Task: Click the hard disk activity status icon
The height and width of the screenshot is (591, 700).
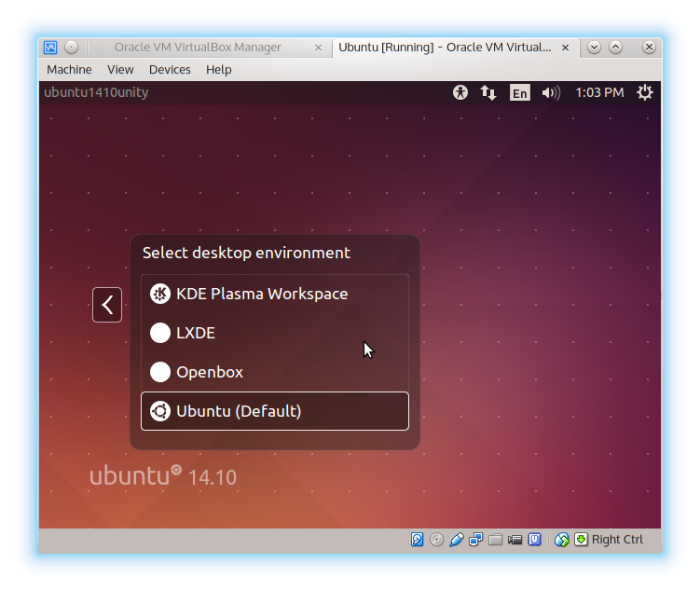Action: [418, 540]
